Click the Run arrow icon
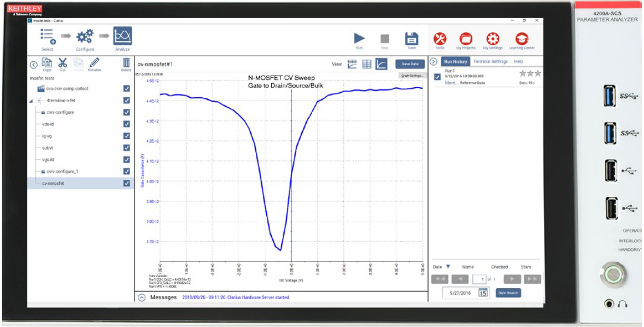The width and height of the screenshot is (644, 327). click(360, 38)
